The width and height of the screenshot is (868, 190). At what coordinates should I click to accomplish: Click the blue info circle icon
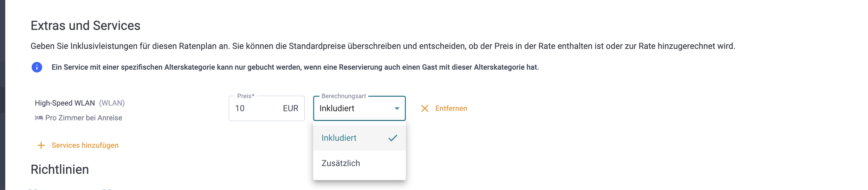[37, 67]
